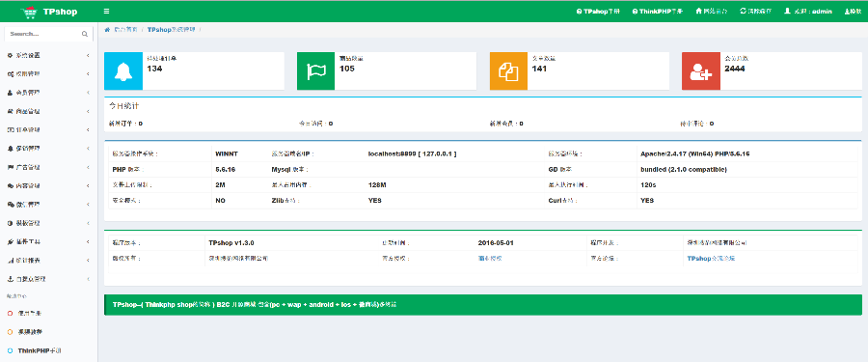
Task: Open the ThinkPHP手册 top bar item
Action: pyautogui.click(x=657, y=11)
